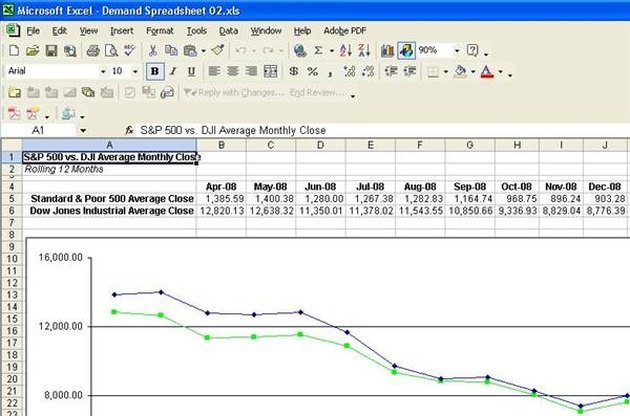
Task: Select the Format Painter brush
Action: (x=218, y=51)
